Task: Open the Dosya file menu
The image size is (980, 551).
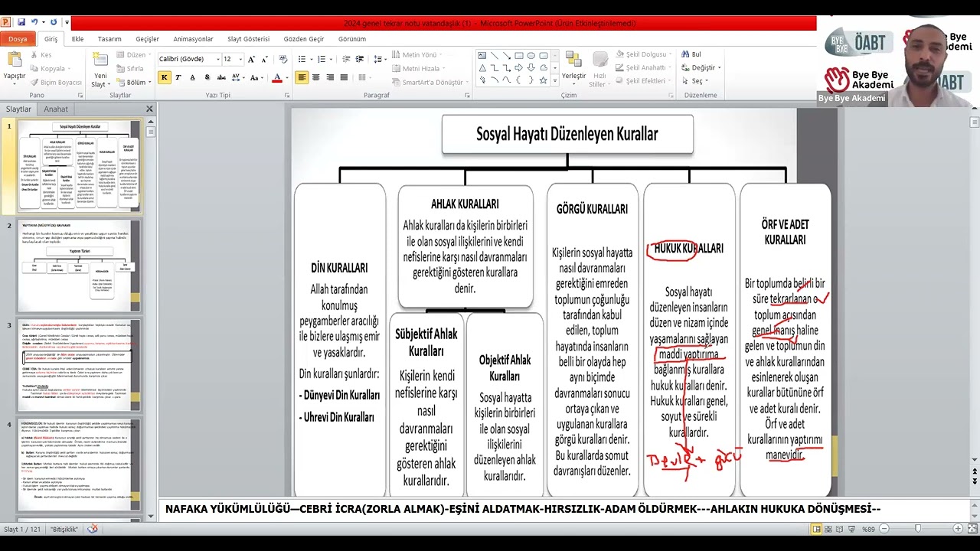Action: tap(18, 38)
